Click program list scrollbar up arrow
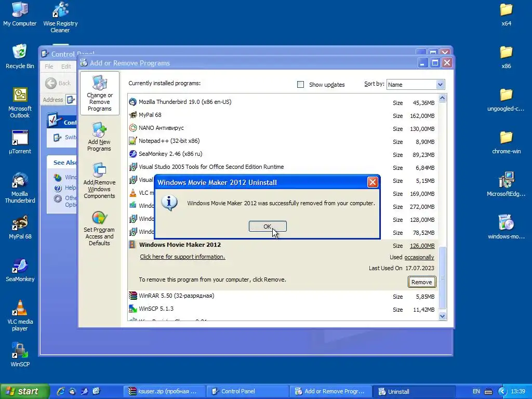The height and width of the screenshot is (399, 532). point(442,98)
